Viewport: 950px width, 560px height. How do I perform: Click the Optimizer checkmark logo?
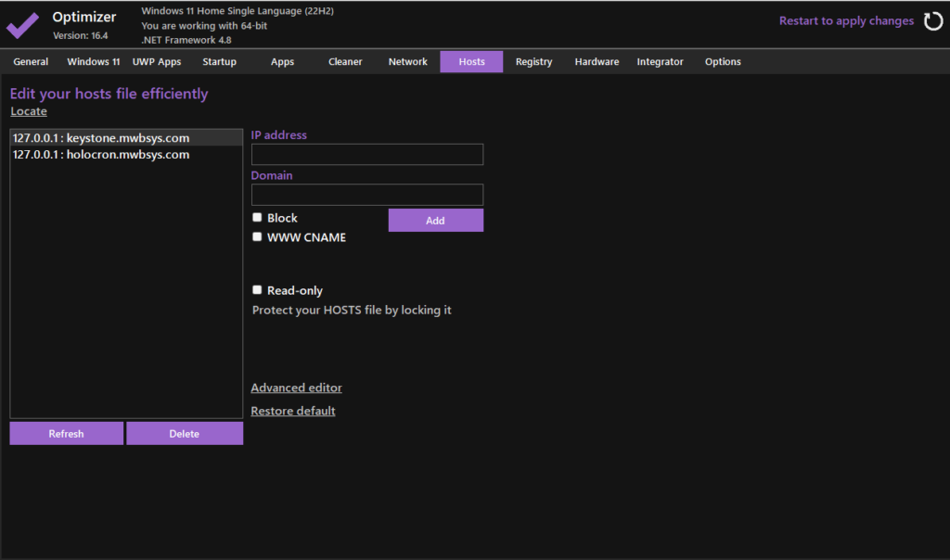pyautogui.click(x=23, y=24)
